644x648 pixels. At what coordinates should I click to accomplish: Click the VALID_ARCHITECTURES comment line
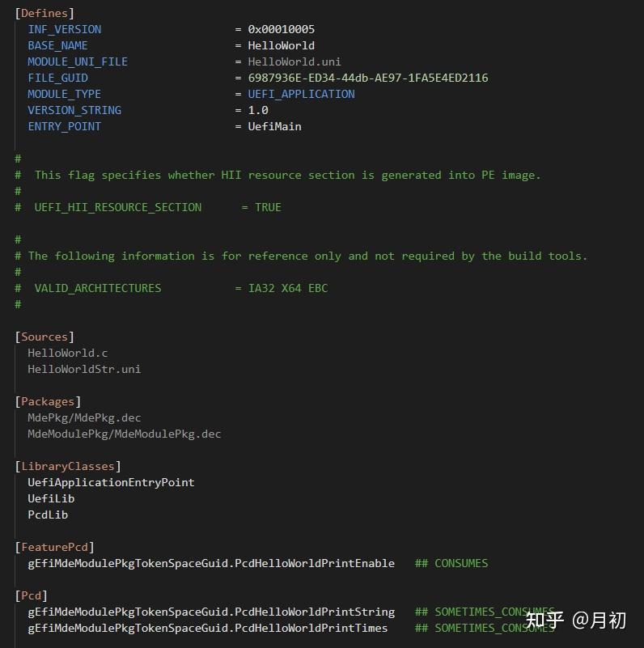pyautogui.click(x=172, y=288)
